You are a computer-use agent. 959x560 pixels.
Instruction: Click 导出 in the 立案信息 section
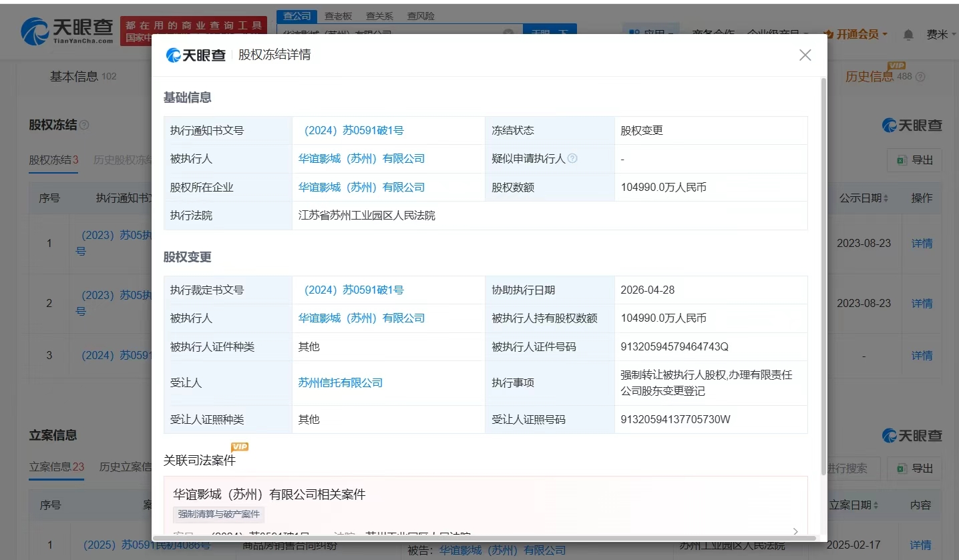[x=914, y=468]
